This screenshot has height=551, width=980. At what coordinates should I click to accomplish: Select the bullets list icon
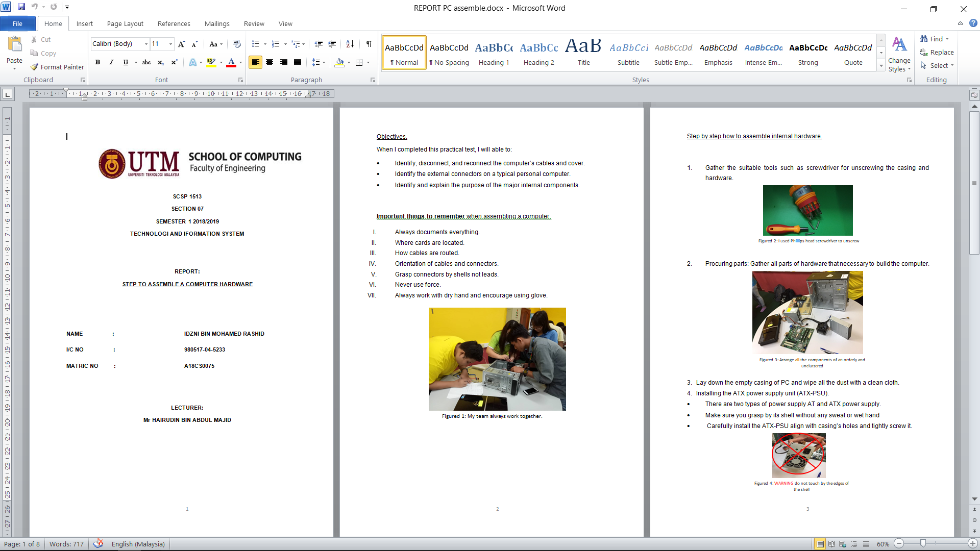click(255, 44)
